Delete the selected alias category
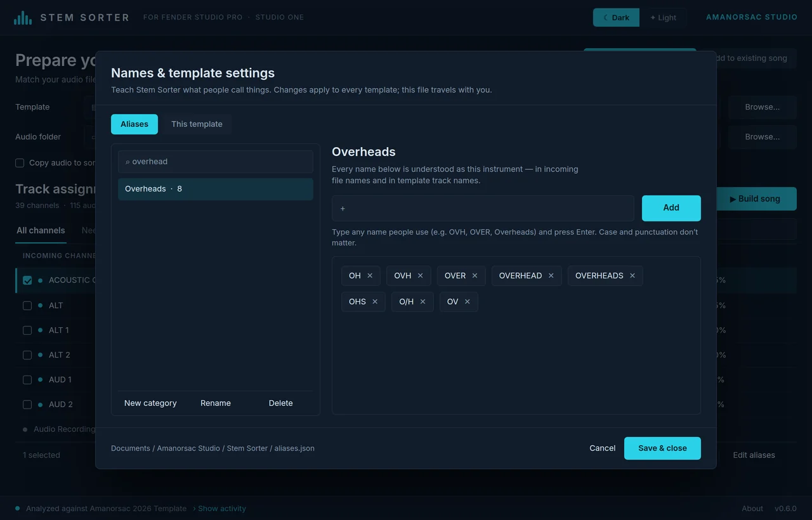 point(280,403)
